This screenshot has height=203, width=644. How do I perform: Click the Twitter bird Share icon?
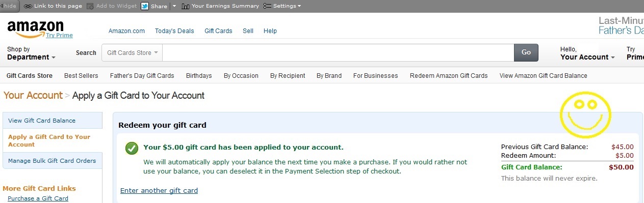[145, 6]
